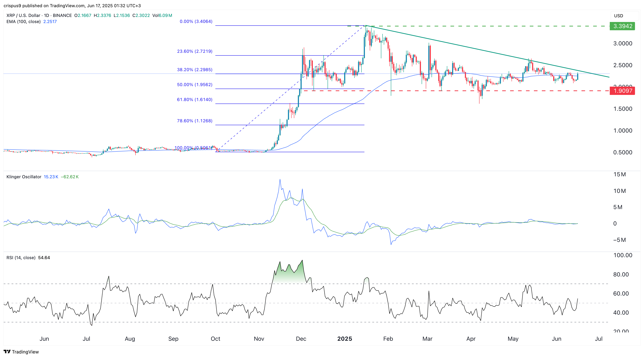Click the 38.20% (2.2985) Fibonacci label
644x358 pixels.
195,70
